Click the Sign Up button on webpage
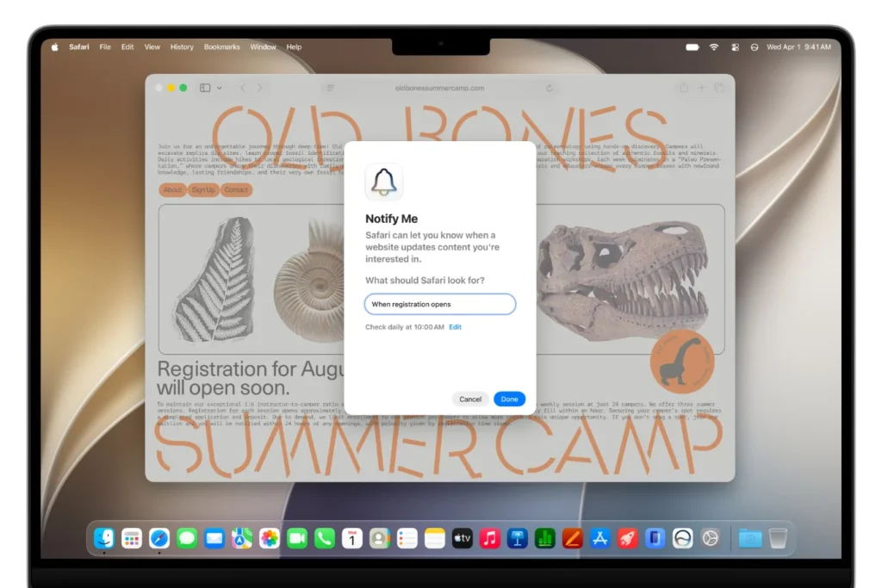The image size is (882, 588). pyautogui.click(x=203, y=190)
